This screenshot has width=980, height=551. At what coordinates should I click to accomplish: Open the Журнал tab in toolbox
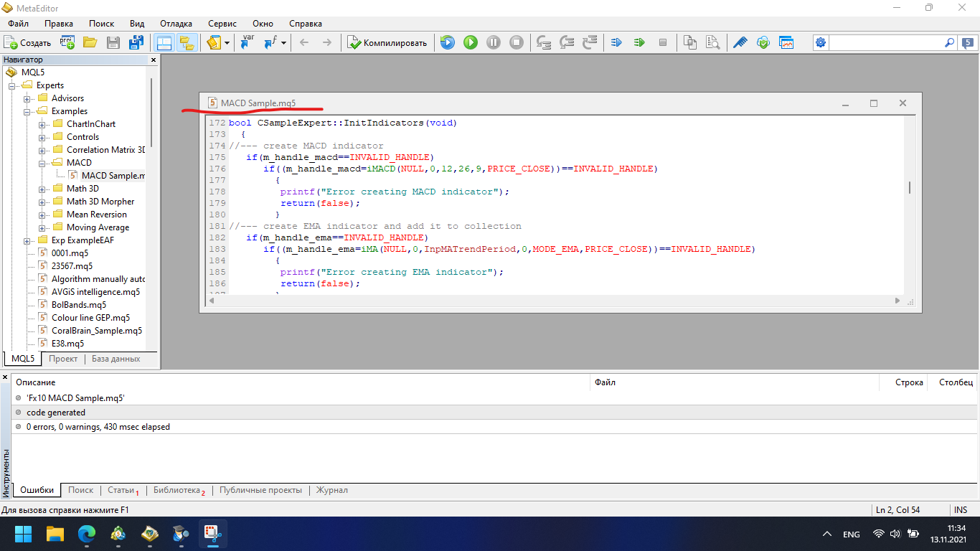(332, 490)
